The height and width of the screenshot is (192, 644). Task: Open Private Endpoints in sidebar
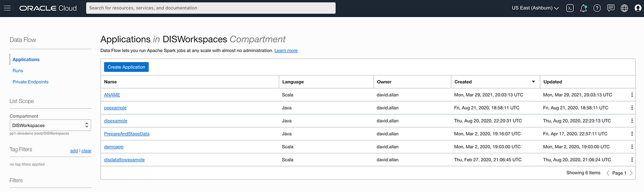[x=30, y=82]
